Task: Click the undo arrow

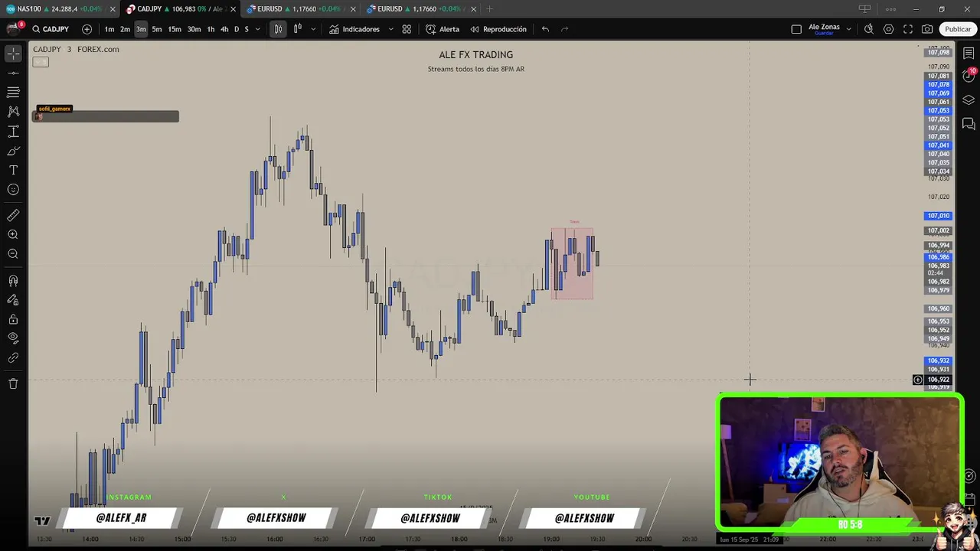Action: point(545,29)
